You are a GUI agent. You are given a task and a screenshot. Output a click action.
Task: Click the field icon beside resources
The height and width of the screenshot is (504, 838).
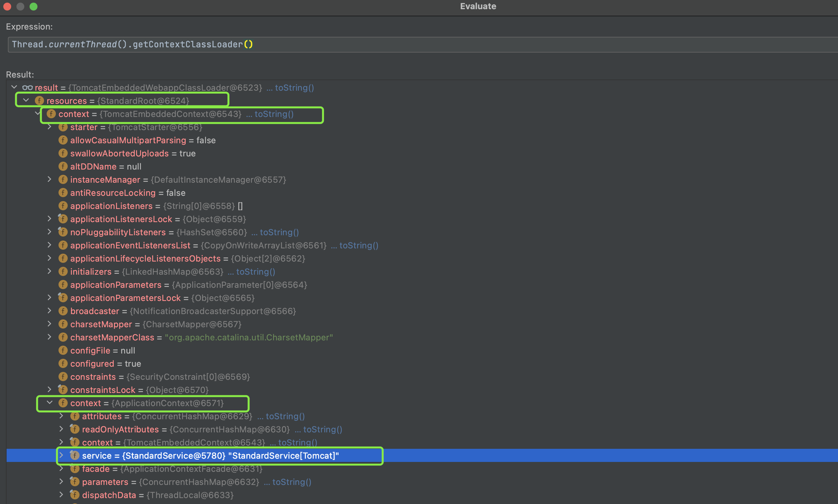[39, 101]
